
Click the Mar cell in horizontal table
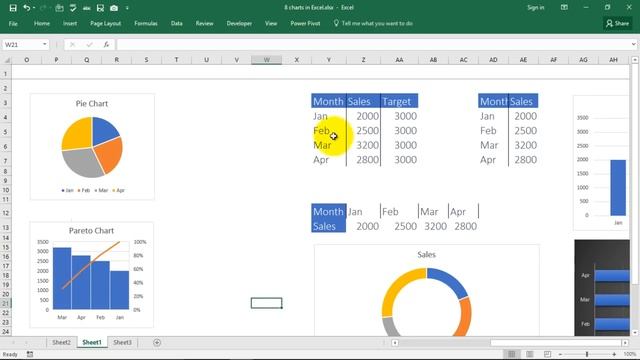(x=433, y=212)
